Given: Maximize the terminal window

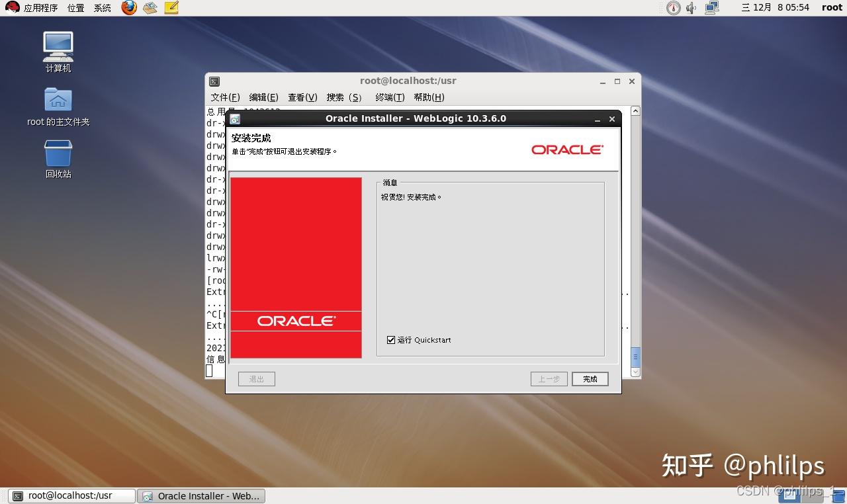Looking at the screenshot, I should tap(617, 81).
